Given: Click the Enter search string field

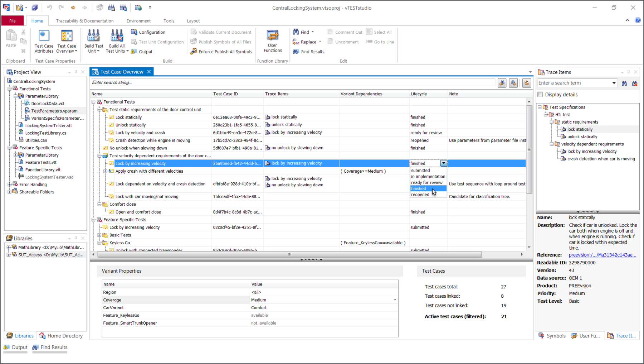Looking at the screenshot, I should 293,82.
